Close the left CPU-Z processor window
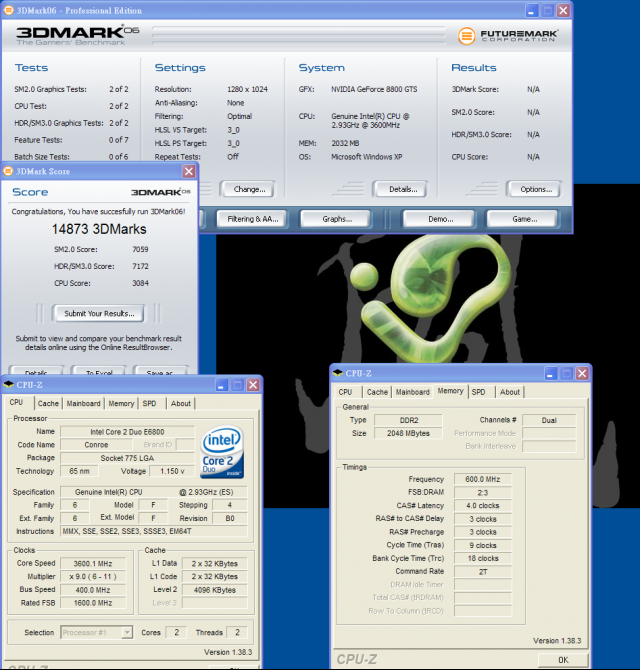Screen dimensions: 640x670 (253, 385)
